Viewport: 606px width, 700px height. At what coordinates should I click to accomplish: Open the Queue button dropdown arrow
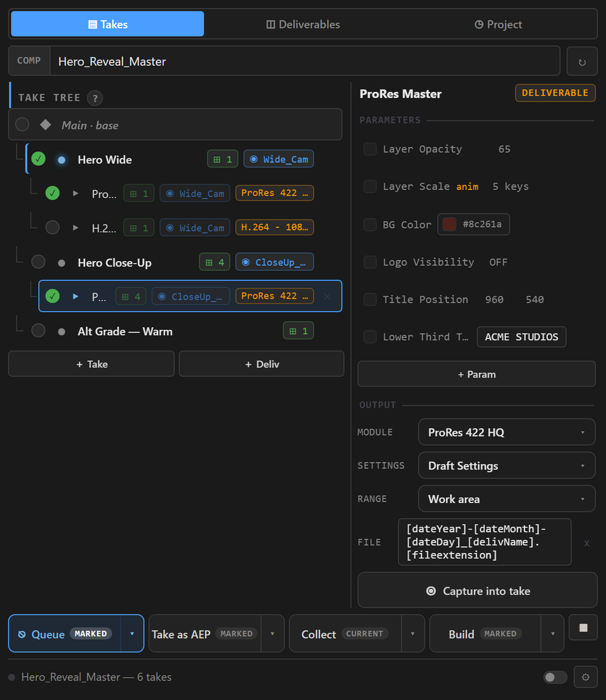pos(132,634)
